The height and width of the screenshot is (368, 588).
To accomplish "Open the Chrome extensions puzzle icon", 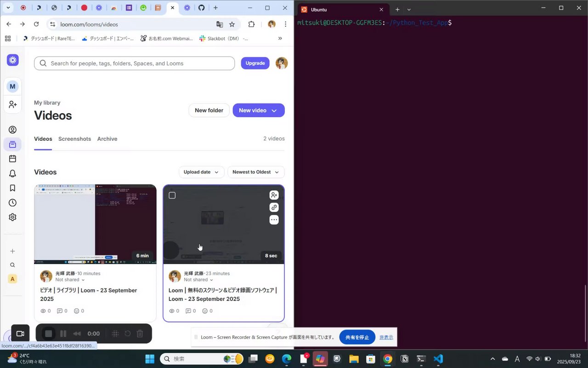I will [x=251, y=24].
